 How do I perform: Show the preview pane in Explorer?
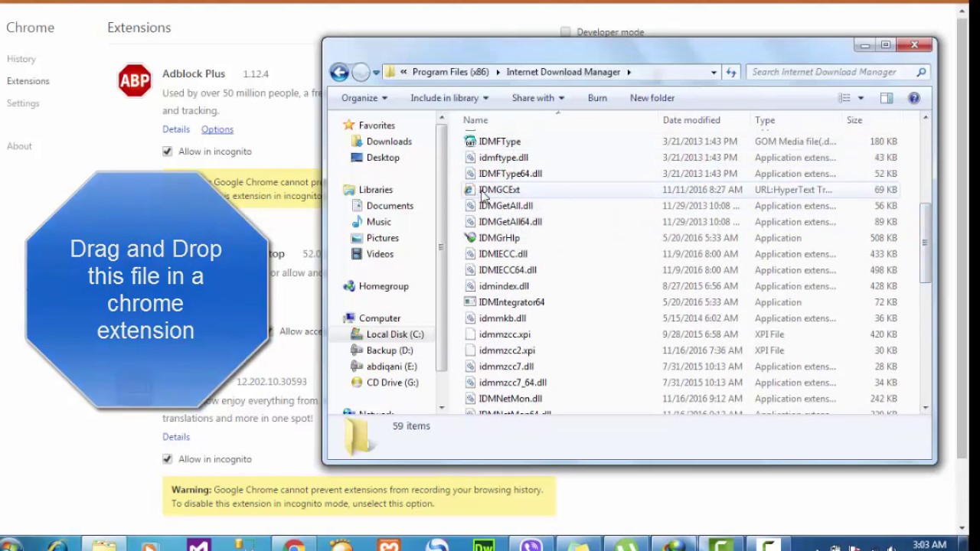(x=887, y=98)
